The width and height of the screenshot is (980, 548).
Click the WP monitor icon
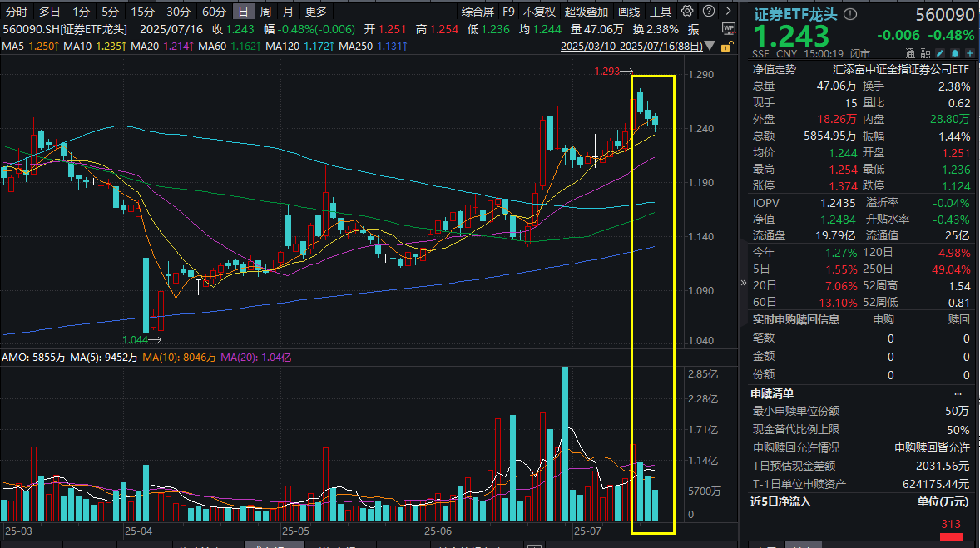click(729, 27)
